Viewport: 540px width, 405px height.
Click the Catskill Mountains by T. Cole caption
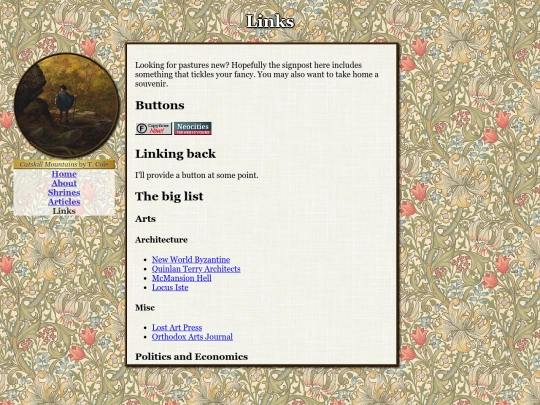click(64, 164)
